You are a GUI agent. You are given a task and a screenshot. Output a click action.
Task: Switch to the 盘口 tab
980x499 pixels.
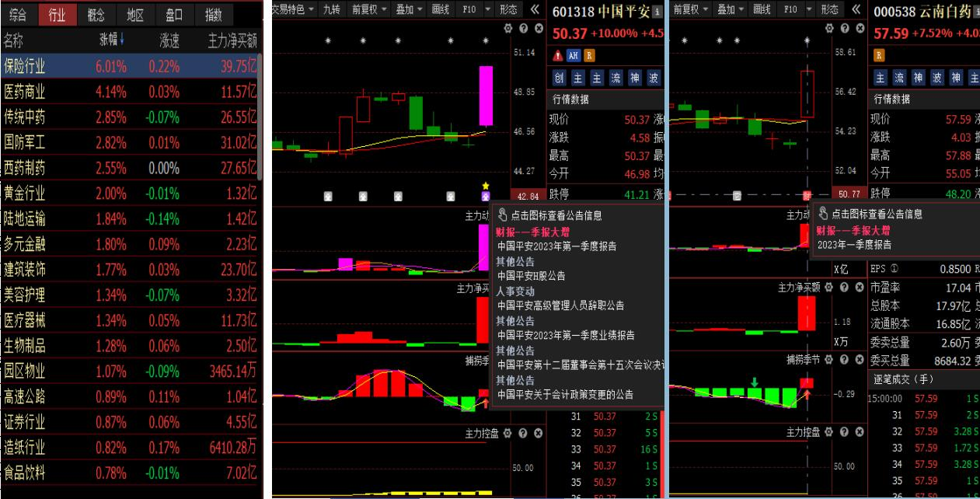click(174, 14)
